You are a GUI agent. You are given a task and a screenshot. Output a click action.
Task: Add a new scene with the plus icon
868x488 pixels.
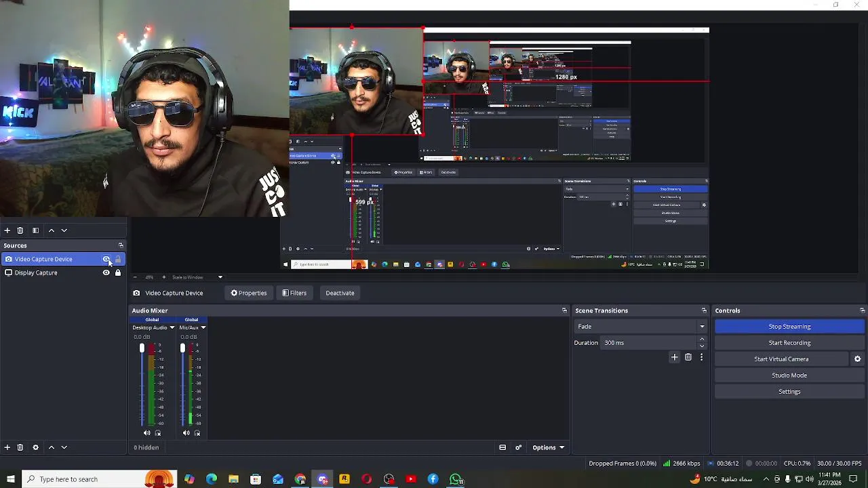point(7,230)
